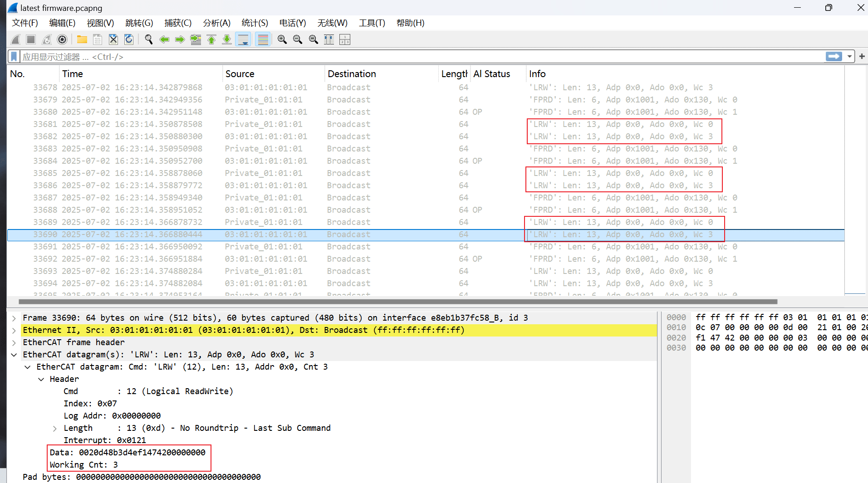The width and height of the screenshot is (868, 483).
Task: Click the layout reset panes icon
Action: click(345, 39)
